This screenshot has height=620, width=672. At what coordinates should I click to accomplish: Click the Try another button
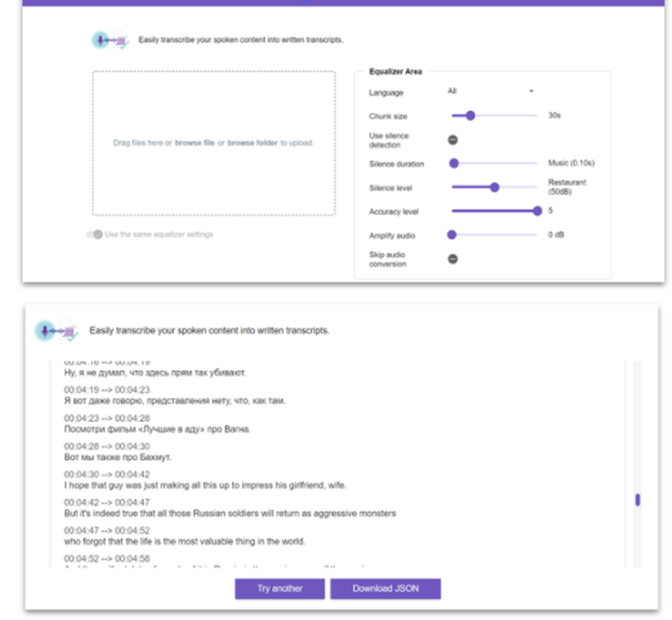point(280,588)
